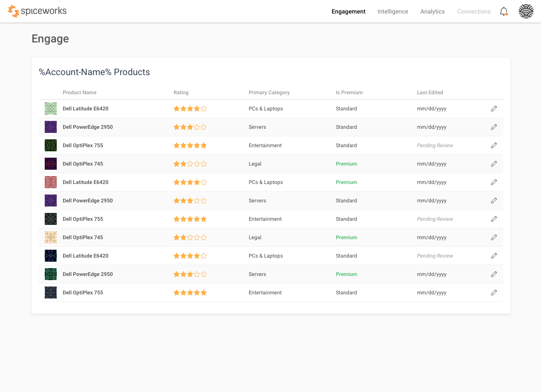Open the user profile avatar
This screenshot has height=392, width=541.
tap(526, 11)
